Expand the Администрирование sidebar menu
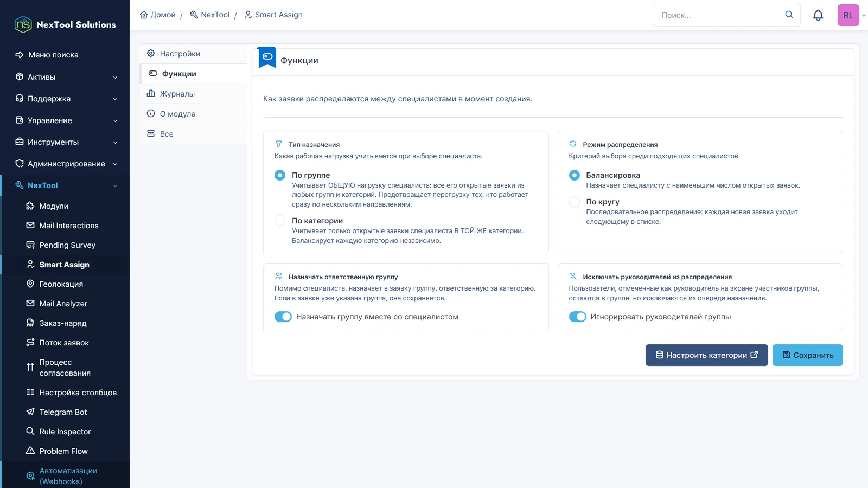 pyautogui.click(x=65, y=164)
